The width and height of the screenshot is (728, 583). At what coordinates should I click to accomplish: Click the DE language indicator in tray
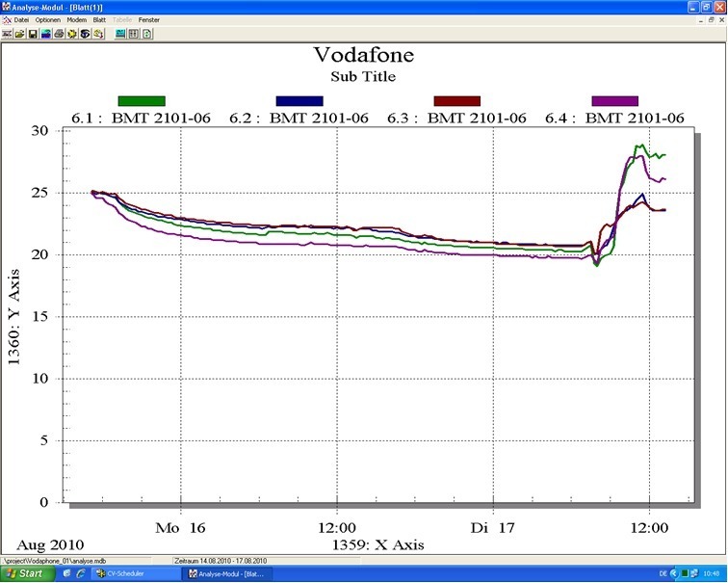click(x=663, y=574)
